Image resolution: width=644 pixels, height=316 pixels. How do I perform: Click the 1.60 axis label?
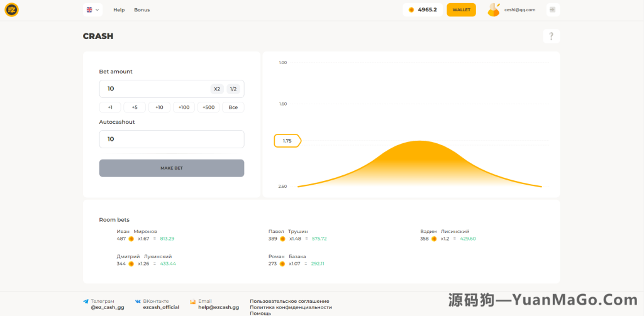[x=283, y=104]
